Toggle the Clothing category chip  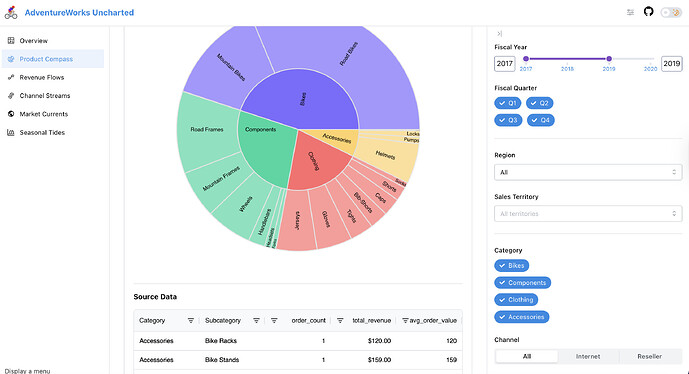coord(516,300)
